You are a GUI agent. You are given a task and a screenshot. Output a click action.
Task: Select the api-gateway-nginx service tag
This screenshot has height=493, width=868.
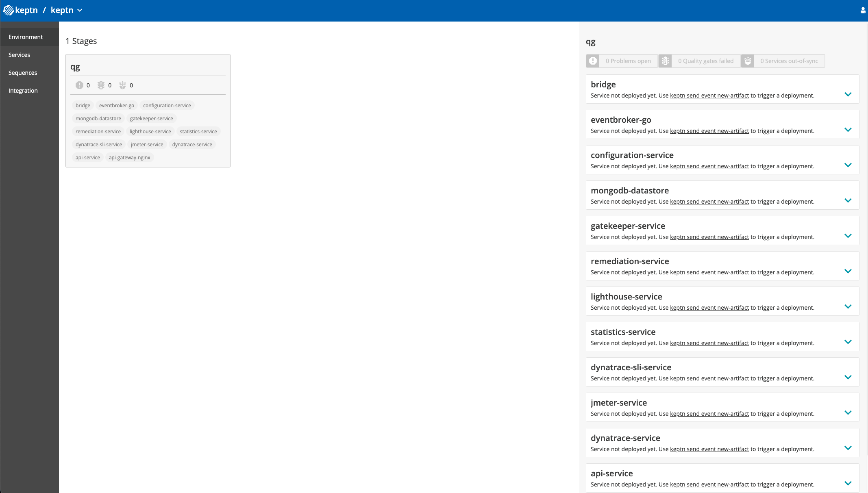[129, 158]
